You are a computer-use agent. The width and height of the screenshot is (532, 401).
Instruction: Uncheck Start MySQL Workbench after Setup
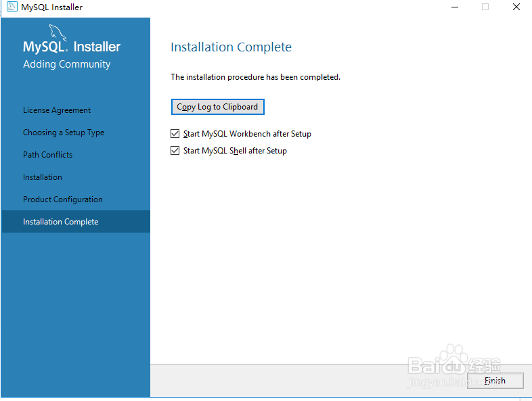(x=175, y=134)
